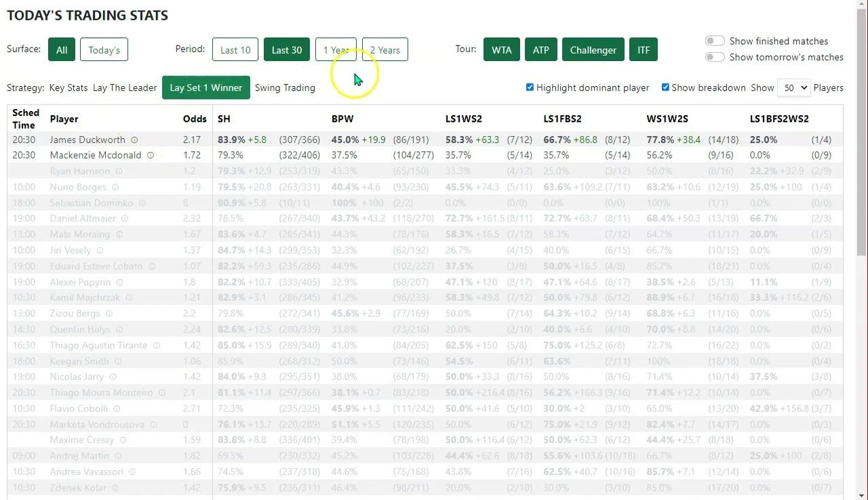
Task: Open info icon beside Kamil Majchrzak
Action: 129,298
